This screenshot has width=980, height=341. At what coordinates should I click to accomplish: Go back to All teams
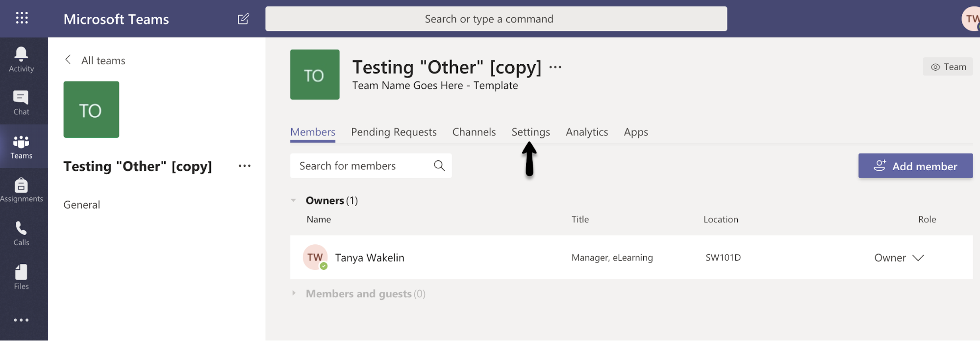[103, 60]
